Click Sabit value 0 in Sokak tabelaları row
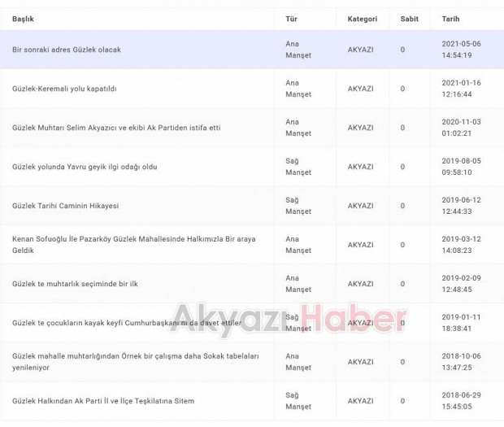 (x=402, y=362)
